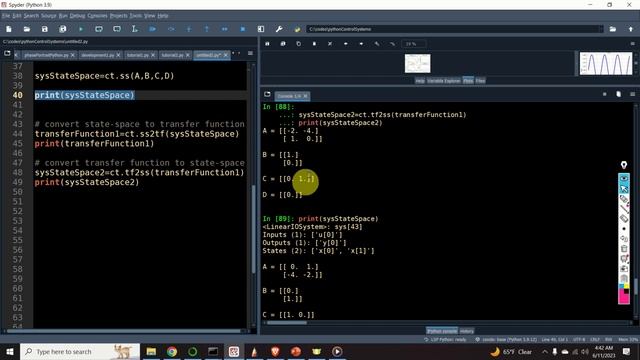The width and height of the screenshot is (640, 360).
Task: Pick the magenta color swatch
Action: click(624, 298)
